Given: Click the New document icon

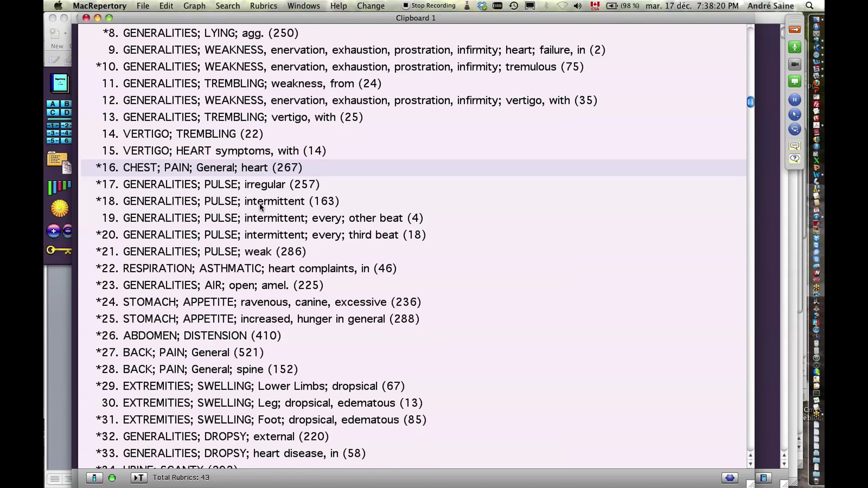Looking at the screenshot, I should [55, 34].
